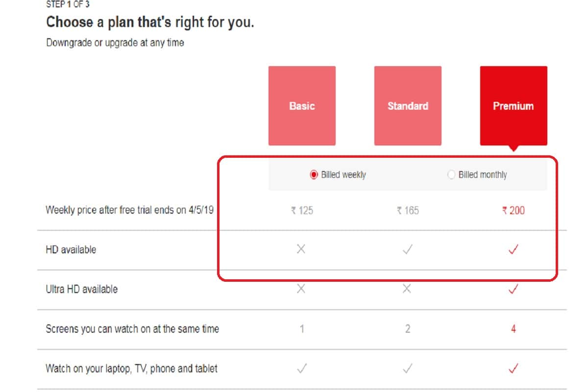This screenshot has height=392, width=588.
Task: Click the Ultra HD X under Standard
Action: [407, 288]
